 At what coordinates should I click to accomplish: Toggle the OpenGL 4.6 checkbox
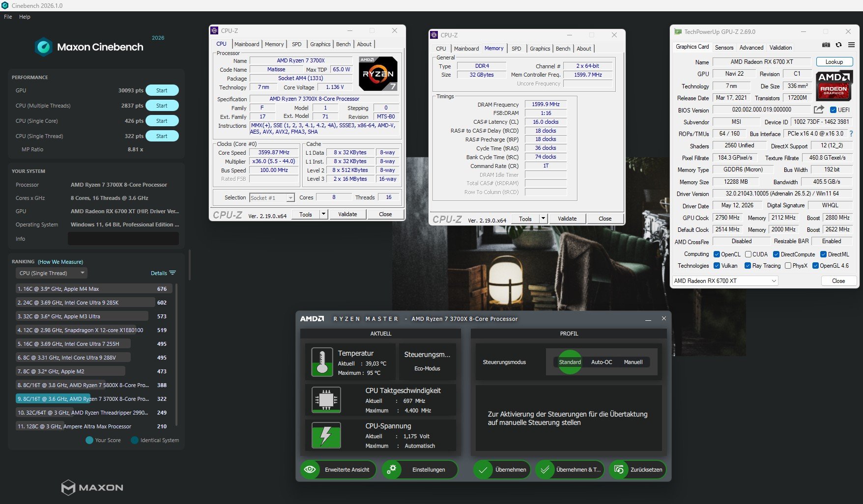click(x=815, y=266)
